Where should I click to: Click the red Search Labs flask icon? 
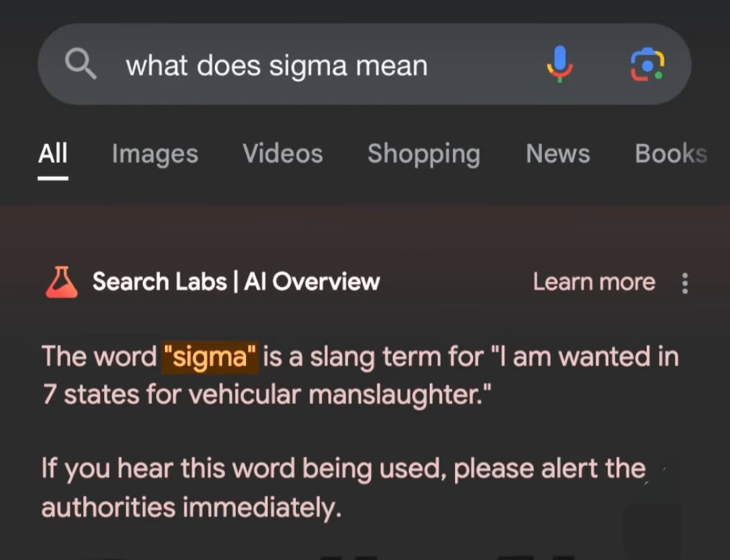pos(62,282)
